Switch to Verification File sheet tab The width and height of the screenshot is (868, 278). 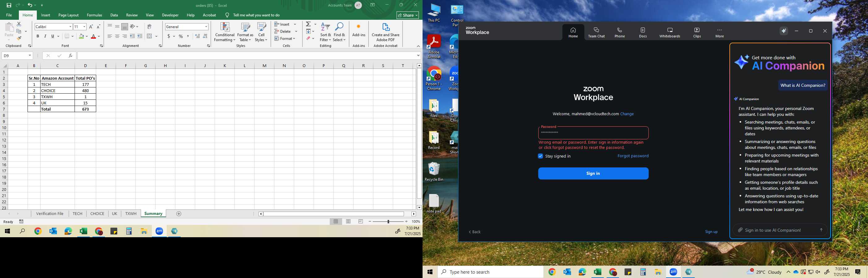click(50, 214)
